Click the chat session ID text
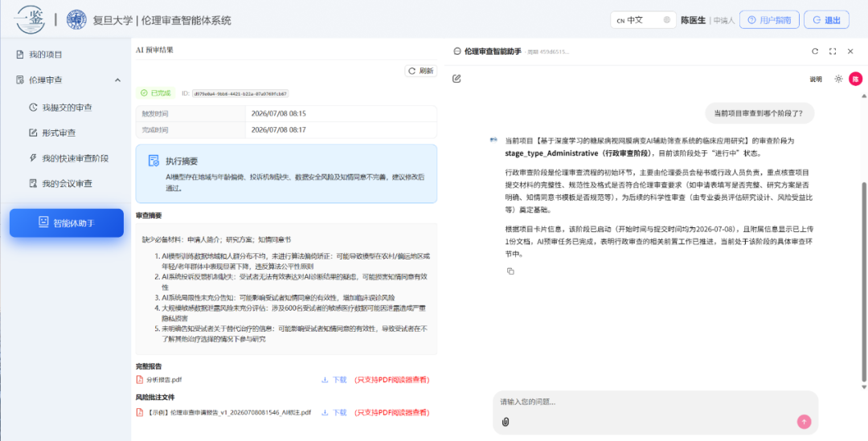This screenshot has width=868, height=441. (547, 51)
